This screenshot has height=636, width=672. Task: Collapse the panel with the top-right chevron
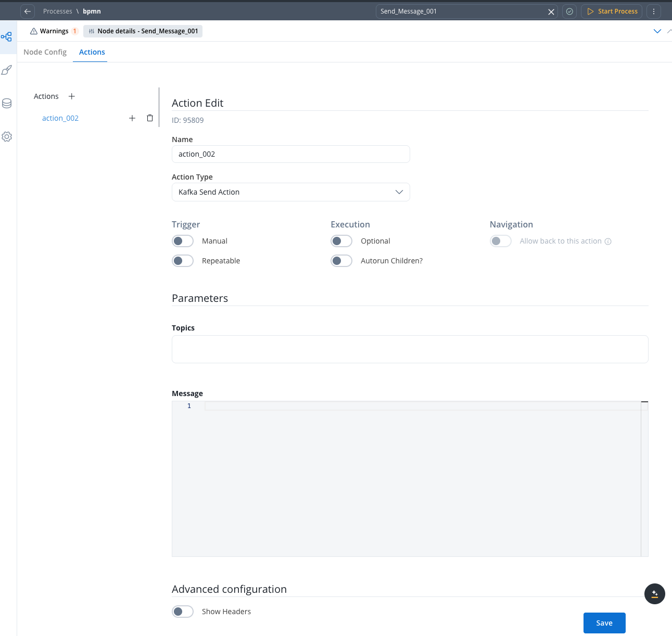tap(657, 31)
